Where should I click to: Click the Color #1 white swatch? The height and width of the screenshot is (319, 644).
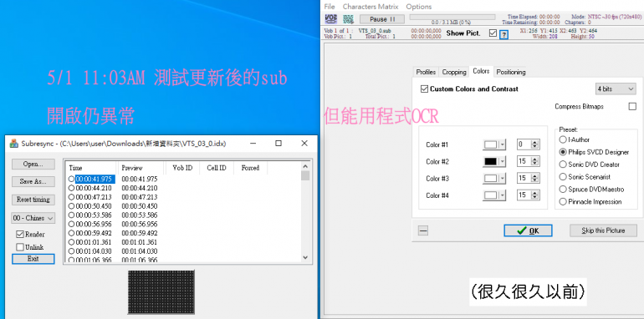click(491, 144)
